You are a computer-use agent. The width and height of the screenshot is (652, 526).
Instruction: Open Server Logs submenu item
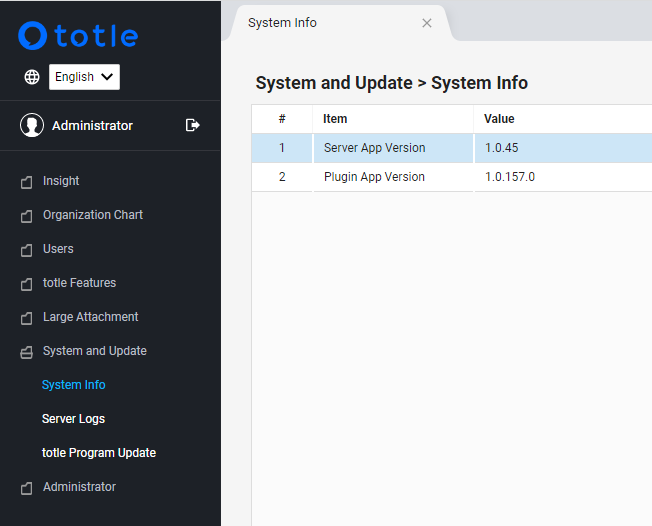[73, 419]
